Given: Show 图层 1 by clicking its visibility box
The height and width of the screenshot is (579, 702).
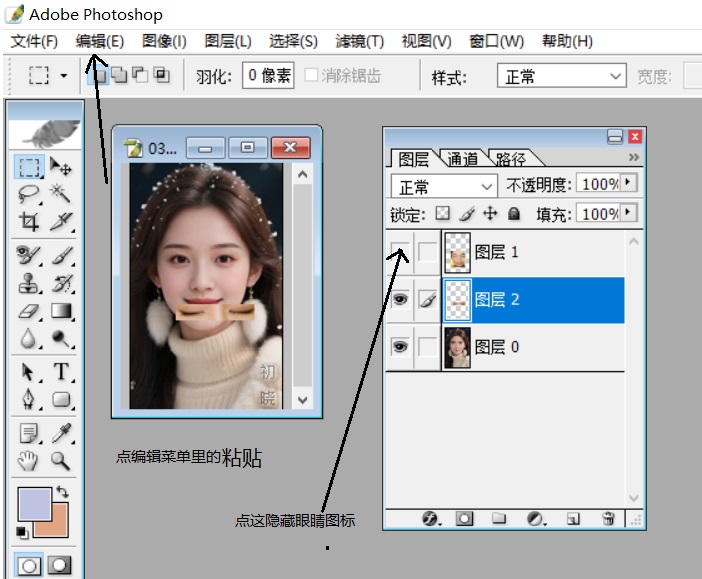Looking at the screenshot, I should (x=399, y=252).
